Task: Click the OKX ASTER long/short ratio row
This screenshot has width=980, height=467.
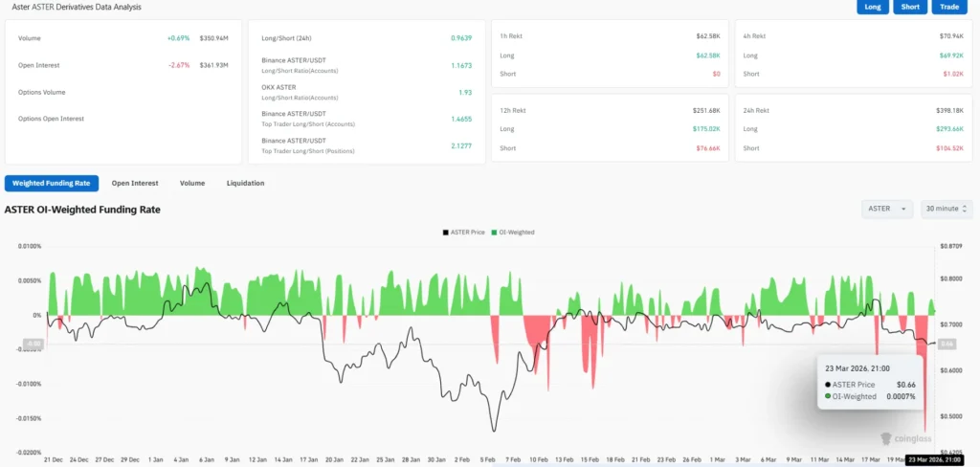Action: [x=367, y=92]
